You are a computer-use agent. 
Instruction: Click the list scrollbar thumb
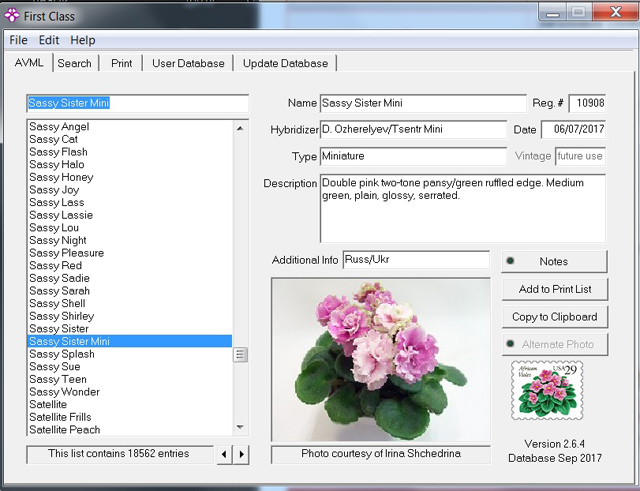coord(240,355)
